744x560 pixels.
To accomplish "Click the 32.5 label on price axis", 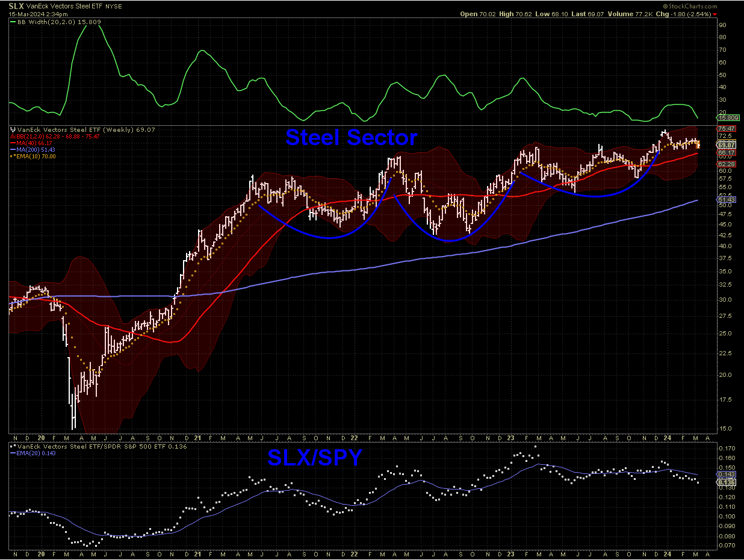I will 725,285.
